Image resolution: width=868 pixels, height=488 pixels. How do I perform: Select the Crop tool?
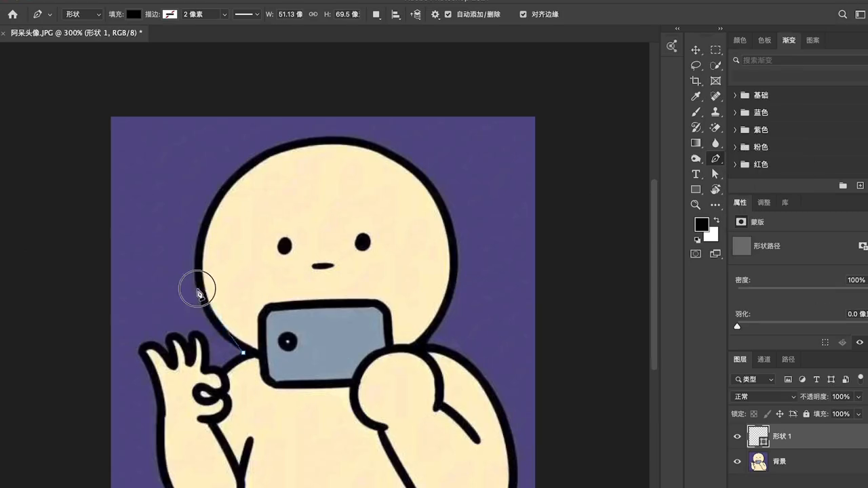[696, 81]
